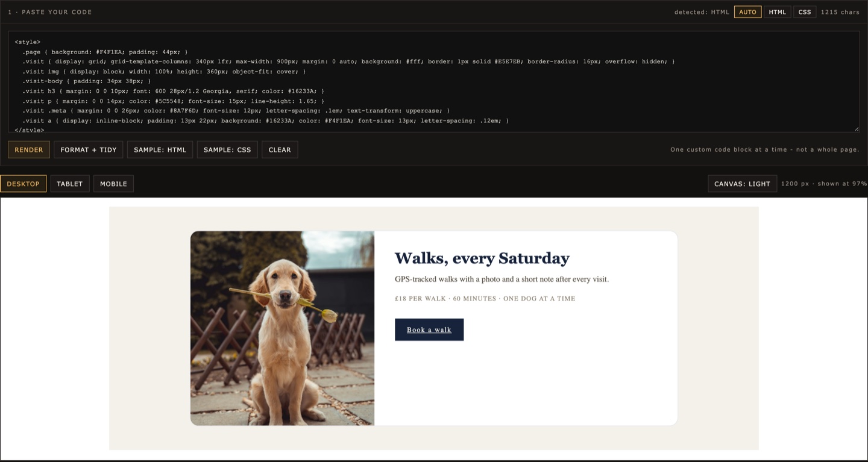Screen dimensions: 868x462
Task: Clear the pasted code with CLEAR
Action: 280,149
